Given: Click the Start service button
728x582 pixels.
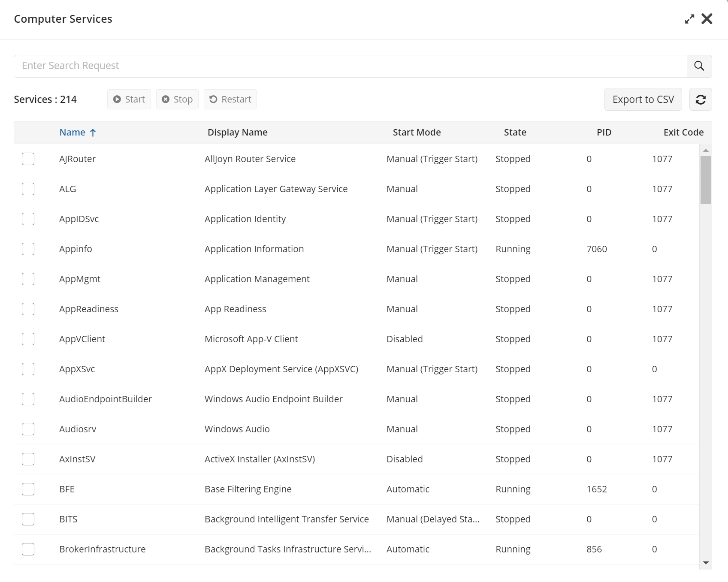Looking at the screenshot, I should [x=129, y=100].
